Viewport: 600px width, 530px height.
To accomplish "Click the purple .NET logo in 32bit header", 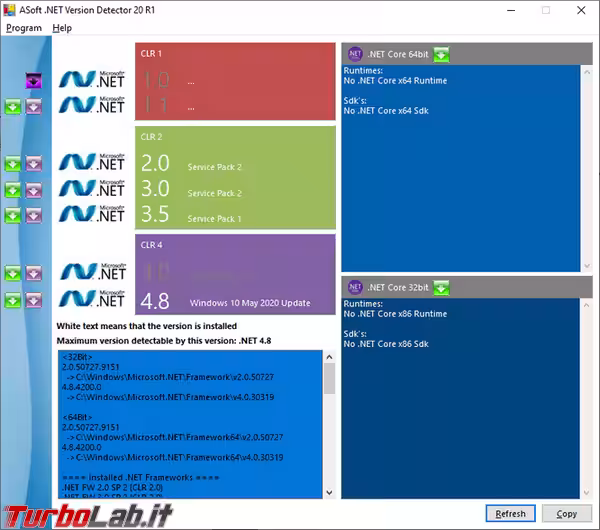I will 355,287.
